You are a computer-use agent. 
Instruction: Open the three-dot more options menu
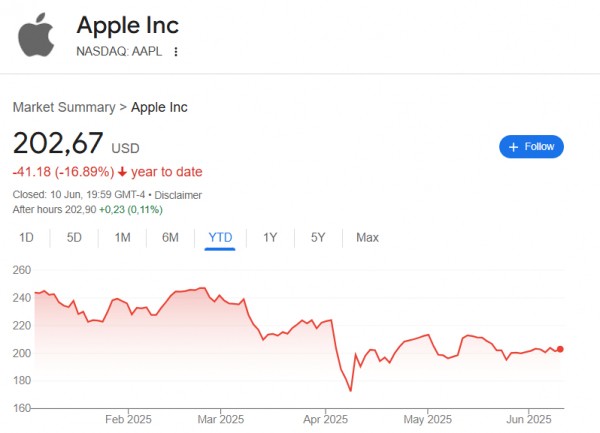point(176,51)
